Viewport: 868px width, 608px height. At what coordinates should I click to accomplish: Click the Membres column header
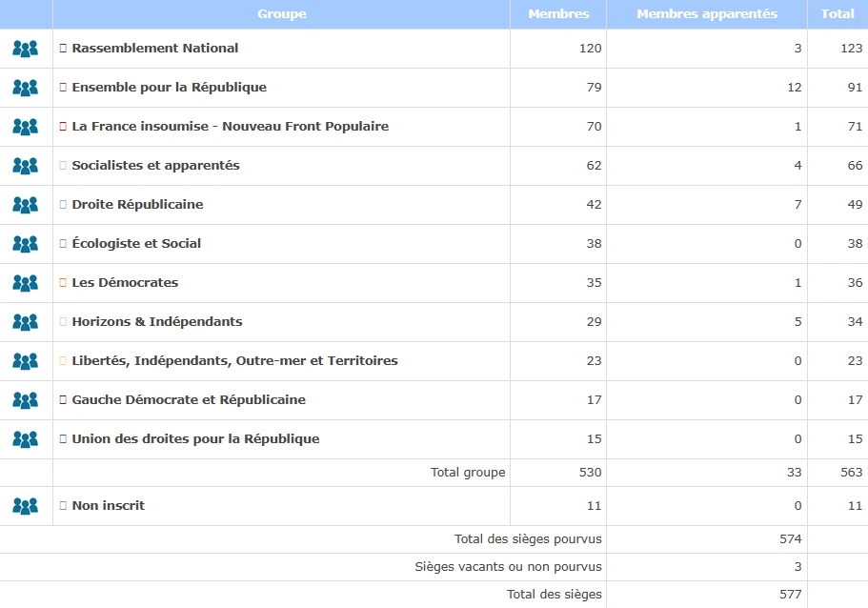coord(558,14)
